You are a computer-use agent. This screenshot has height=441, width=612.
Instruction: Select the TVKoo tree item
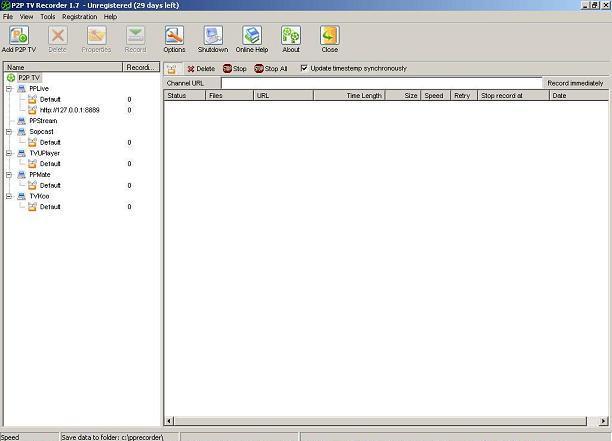pyautogui.click(x=39, y=196)
